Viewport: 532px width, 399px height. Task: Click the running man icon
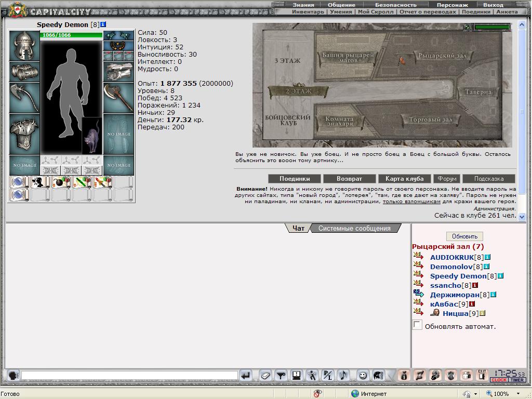[312, 375]
